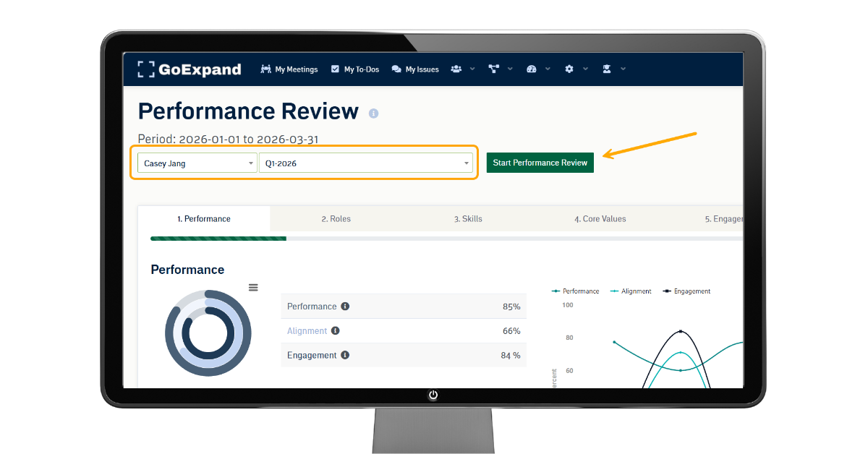The image size is (868, 454).
Task: Switch to the 2. Roles tab
Action: pyautogui.click(x=336, y=219)
